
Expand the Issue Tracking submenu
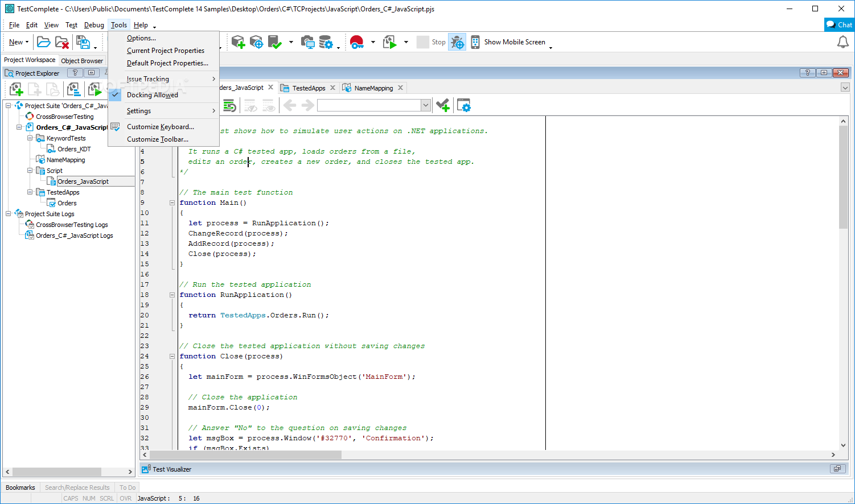point(163,79)
